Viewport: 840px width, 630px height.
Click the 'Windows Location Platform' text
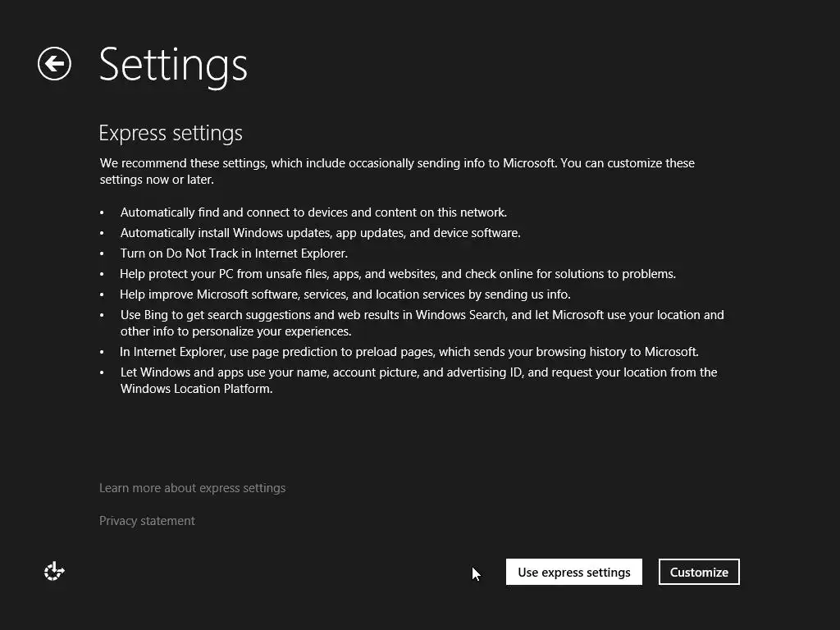(195, 389)
